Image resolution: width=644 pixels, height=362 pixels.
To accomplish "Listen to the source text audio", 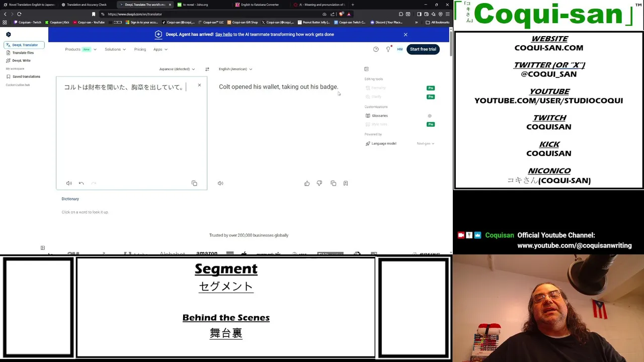I will pos(69,183).
